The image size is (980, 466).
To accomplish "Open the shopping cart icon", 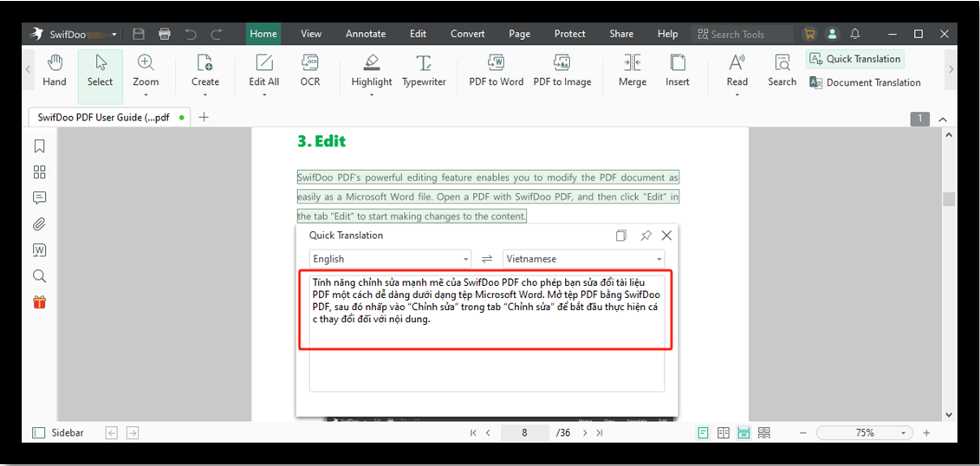I will click(x=809, y=34).
